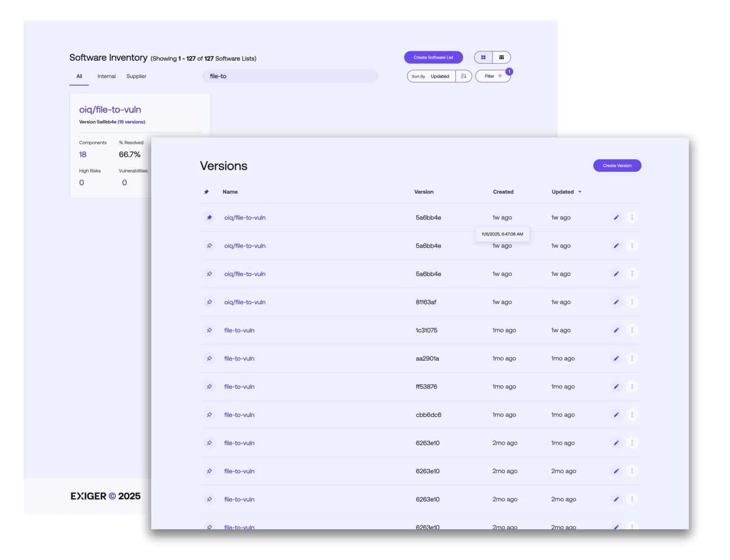The height and width of the screenshot is (560, 730).
Task: Open the 15 versions link
Action: tap(131, 122)
